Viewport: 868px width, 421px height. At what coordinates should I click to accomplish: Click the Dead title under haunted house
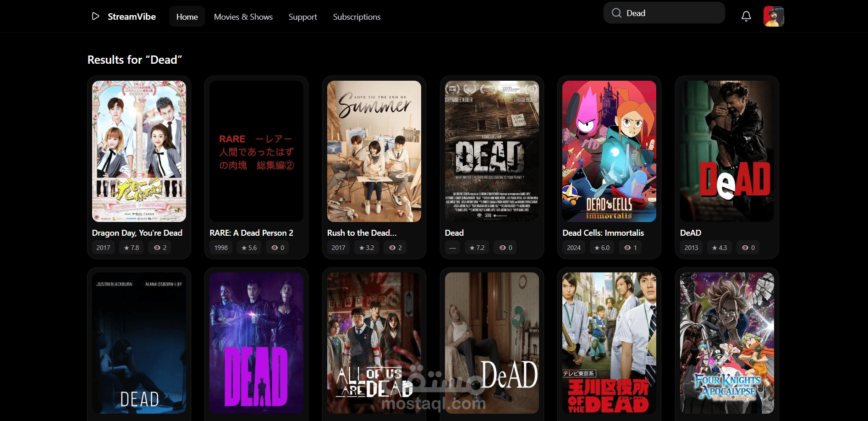pos(454,233)
